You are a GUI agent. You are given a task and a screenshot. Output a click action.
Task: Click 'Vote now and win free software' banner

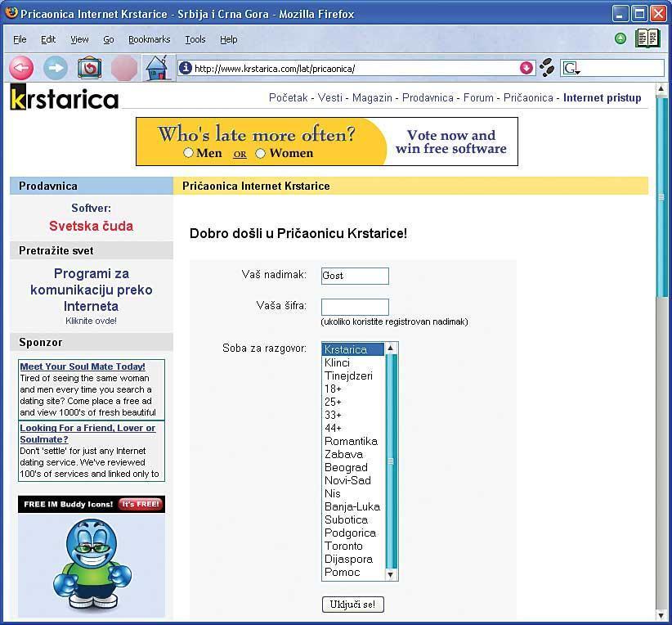[x=450, y=142]
